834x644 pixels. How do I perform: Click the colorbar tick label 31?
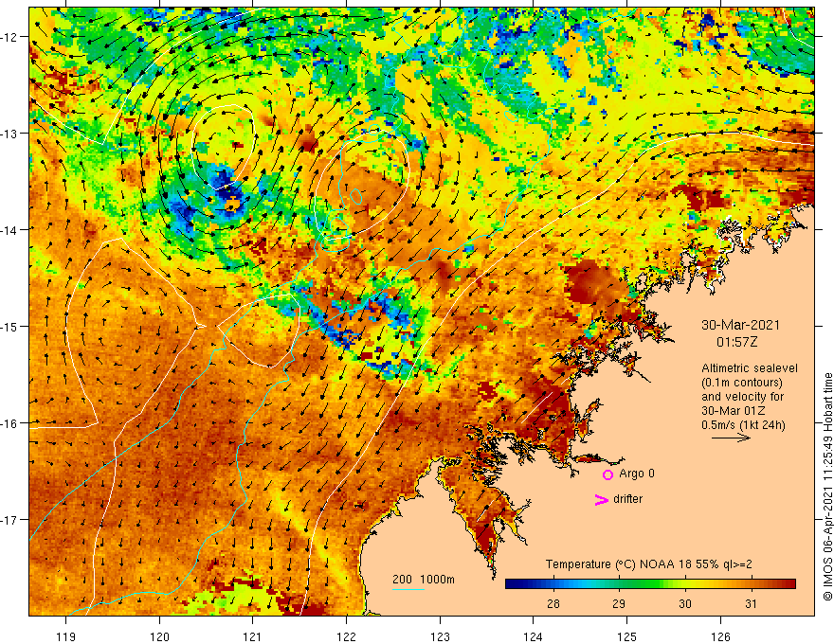pos(751,603)
